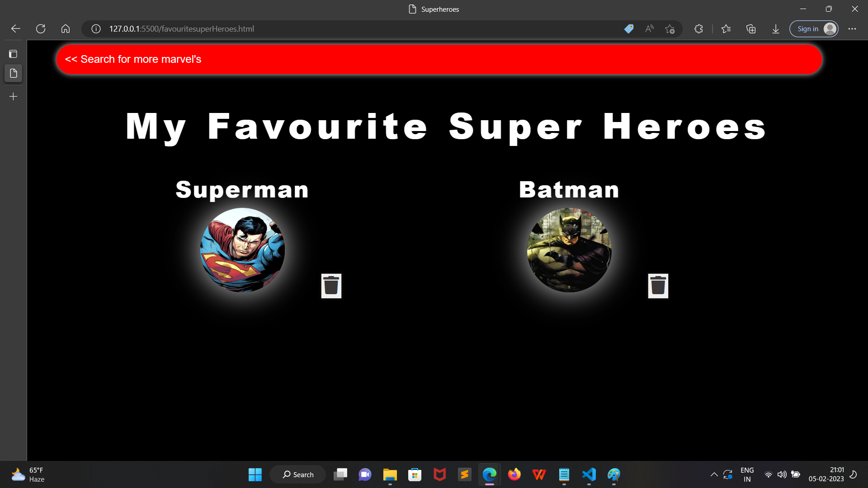Open the ENG IN language switcher

point(747,474)
